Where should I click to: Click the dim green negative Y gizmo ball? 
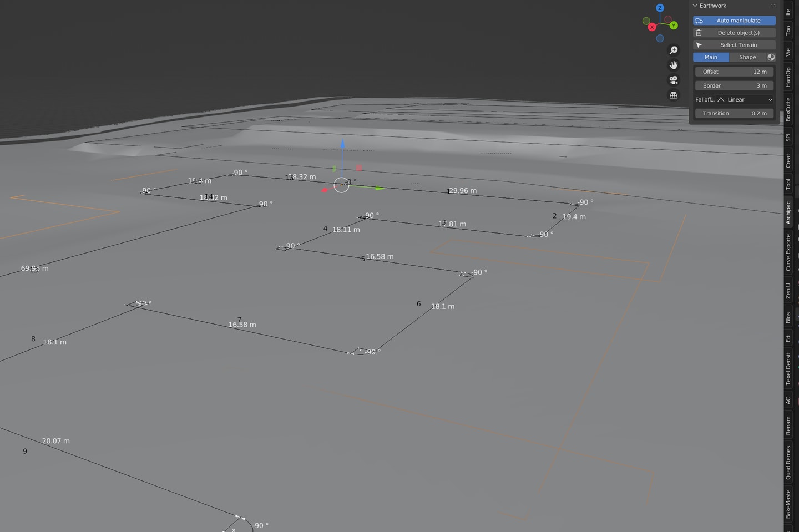[646, 21]
